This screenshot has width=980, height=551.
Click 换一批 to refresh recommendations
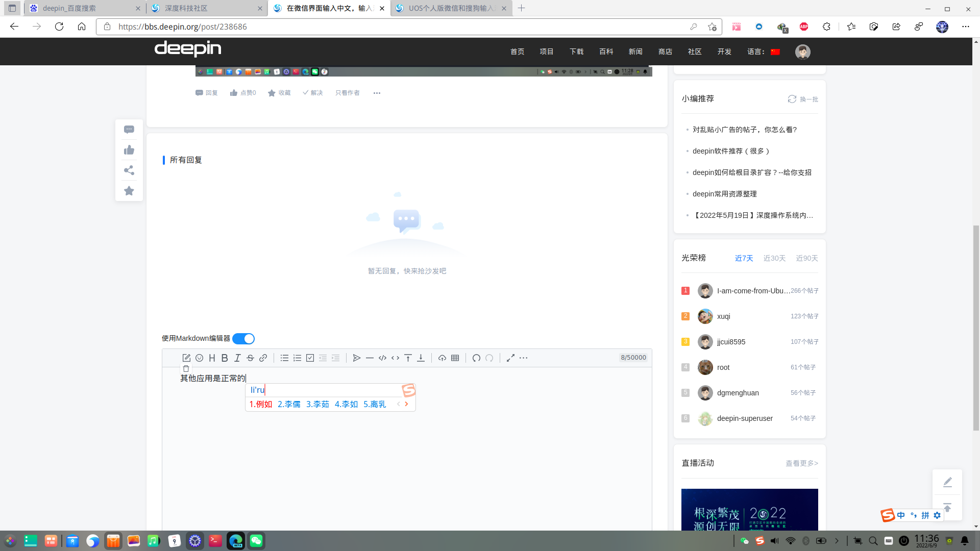pos(803,99)
